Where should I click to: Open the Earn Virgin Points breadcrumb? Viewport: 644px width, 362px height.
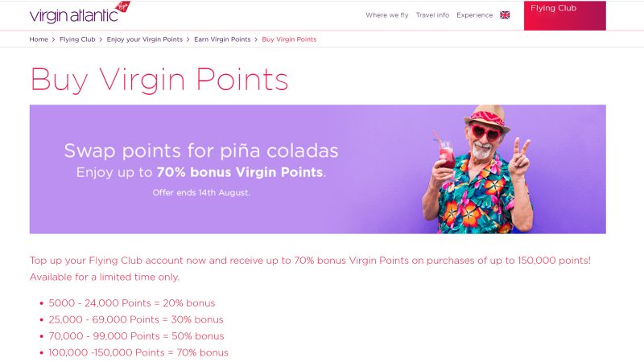222,39
